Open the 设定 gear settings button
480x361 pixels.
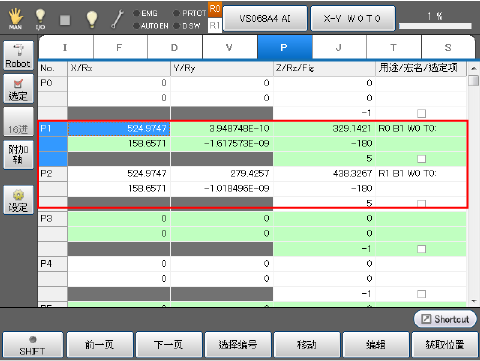(18, 200)
